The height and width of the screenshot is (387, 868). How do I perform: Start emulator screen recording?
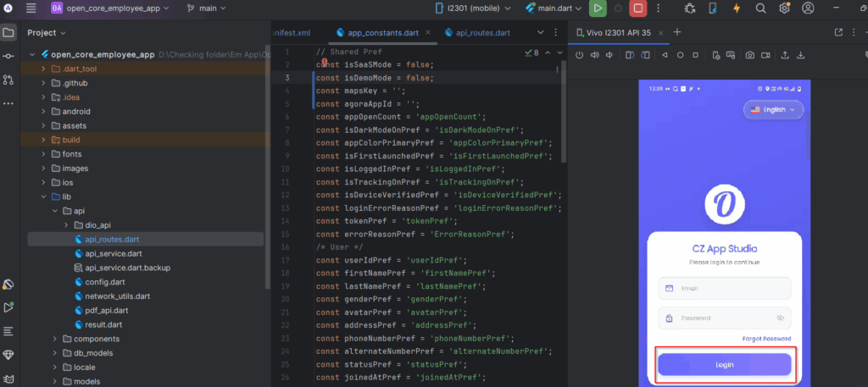766,56
